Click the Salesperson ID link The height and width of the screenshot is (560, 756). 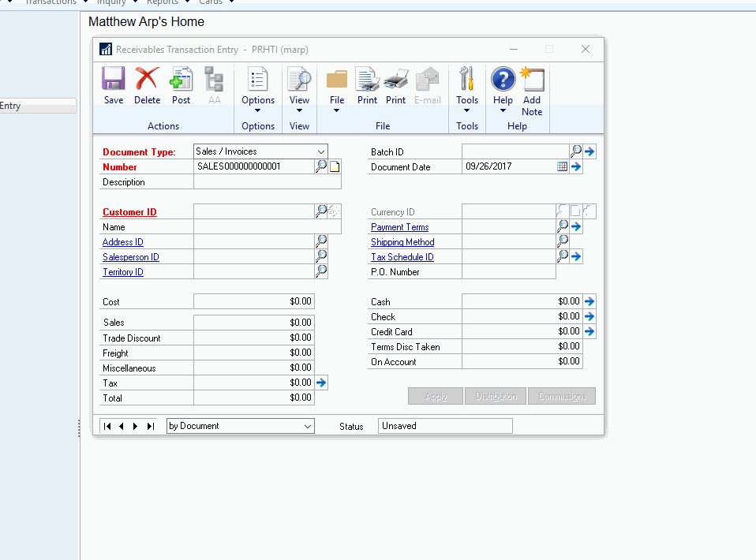(130, 256)
